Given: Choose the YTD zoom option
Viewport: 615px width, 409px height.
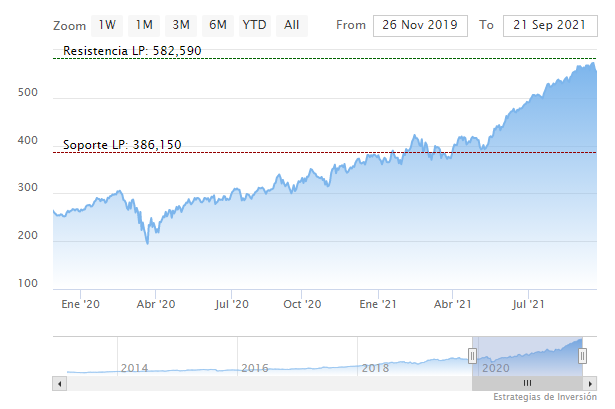Looking at the screenshot, I should click(x=255, y=25).
